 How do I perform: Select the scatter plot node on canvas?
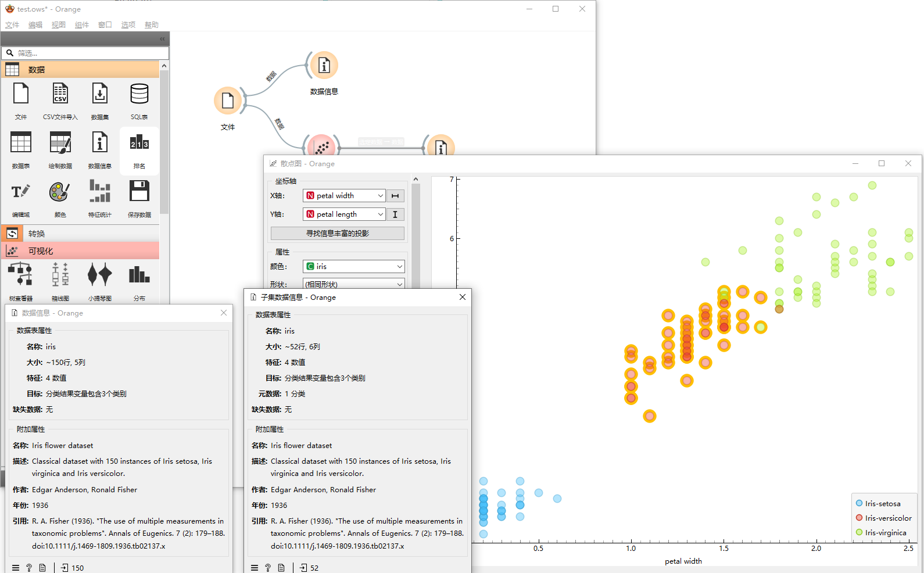[x=321, y=145]
